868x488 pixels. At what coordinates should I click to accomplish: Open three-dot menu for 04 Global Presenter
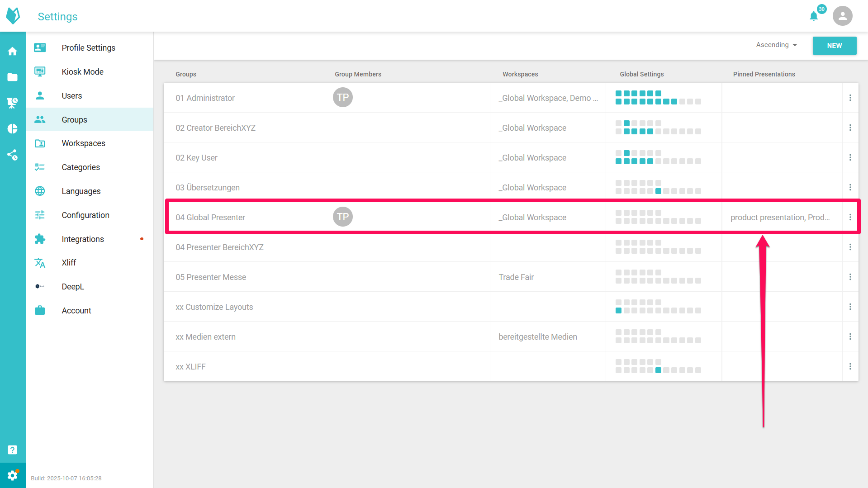(850, 217)
